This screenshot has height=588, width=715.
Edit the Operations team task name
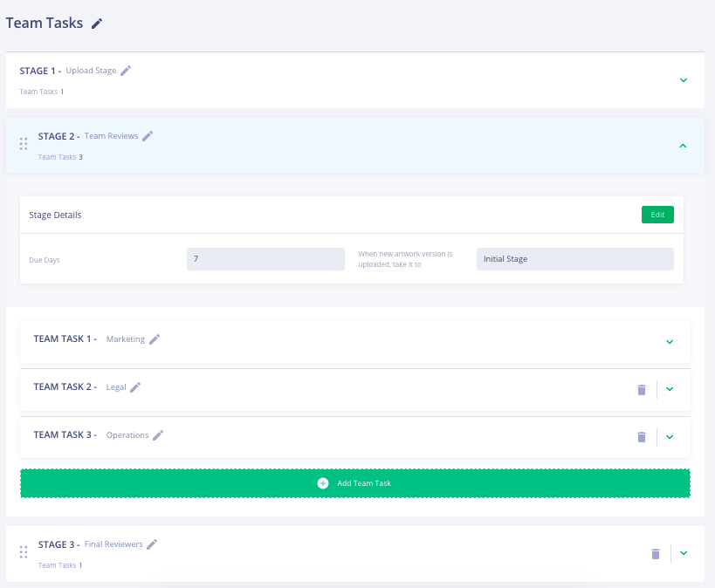(x=158, y=435)
